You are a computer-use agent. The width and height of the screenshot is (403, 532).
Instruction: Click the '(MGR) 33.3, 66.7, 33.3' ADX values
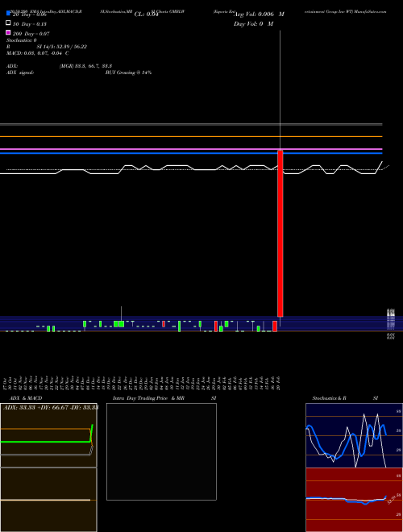tap(85, 66)
